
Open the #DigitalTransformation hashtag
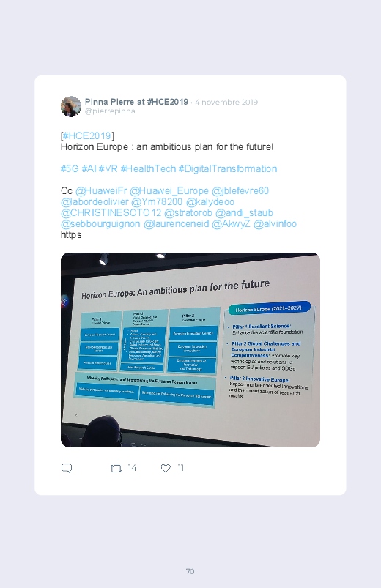click(227, 168)
